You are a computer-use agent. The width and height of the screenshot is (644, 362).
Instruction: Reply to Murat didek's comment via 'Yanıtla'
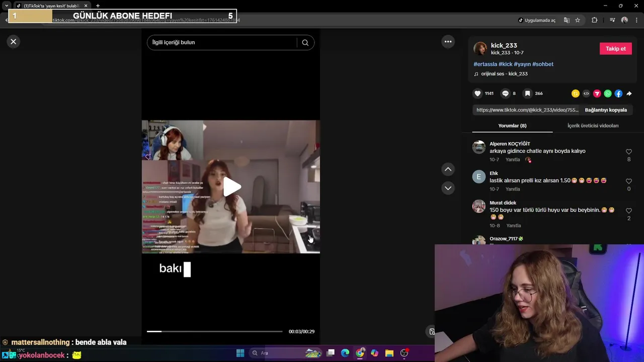click(514, 226)
